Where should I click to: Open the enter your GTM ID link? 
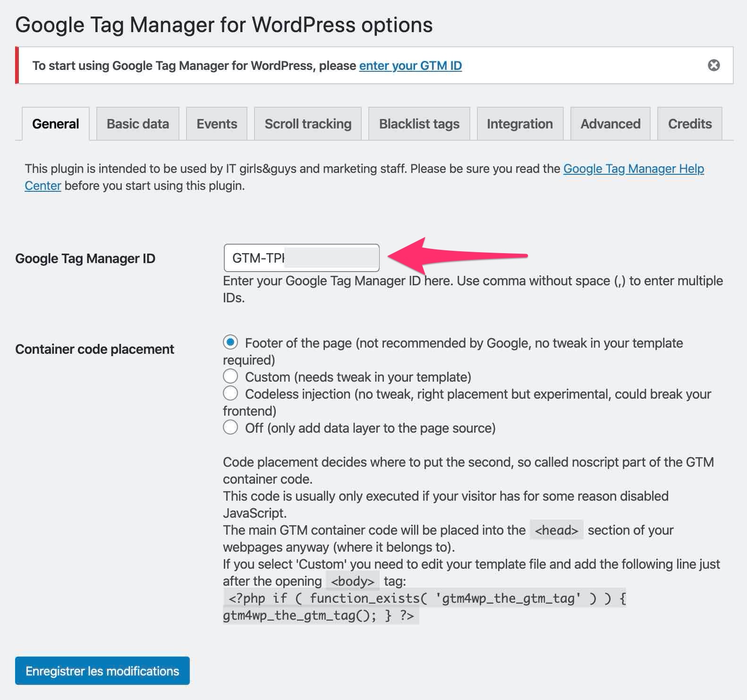[410, 66]
